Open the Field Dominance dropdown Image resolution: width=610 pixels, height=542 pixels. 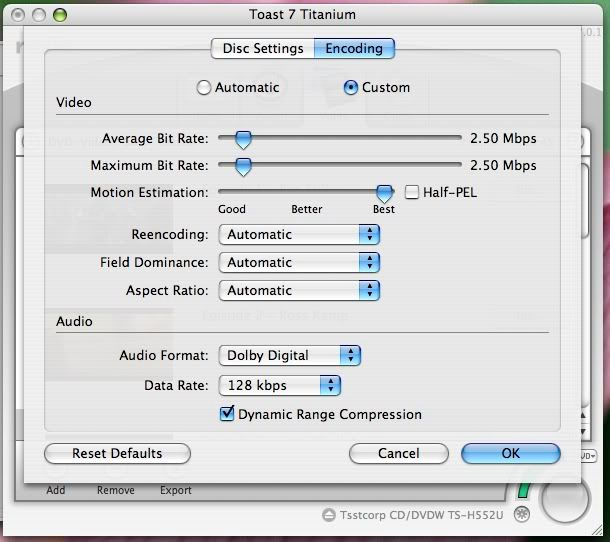pyautogui.click(x=299, y=262)
